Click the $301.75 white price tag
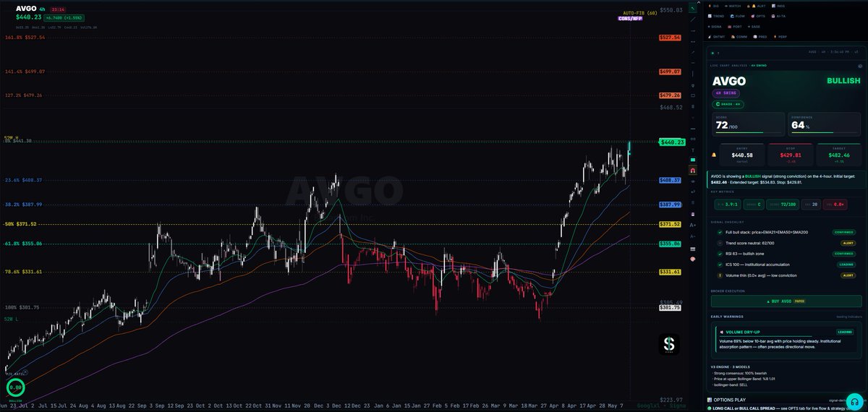 coord(671,308)
